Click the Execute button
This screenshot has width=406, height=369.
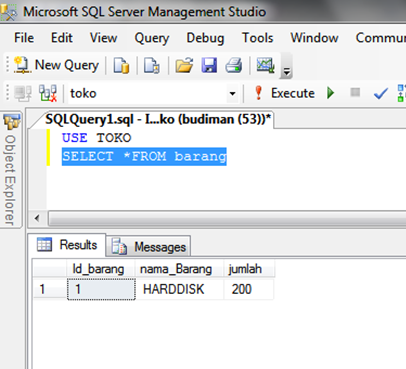[x=284, y=93]
